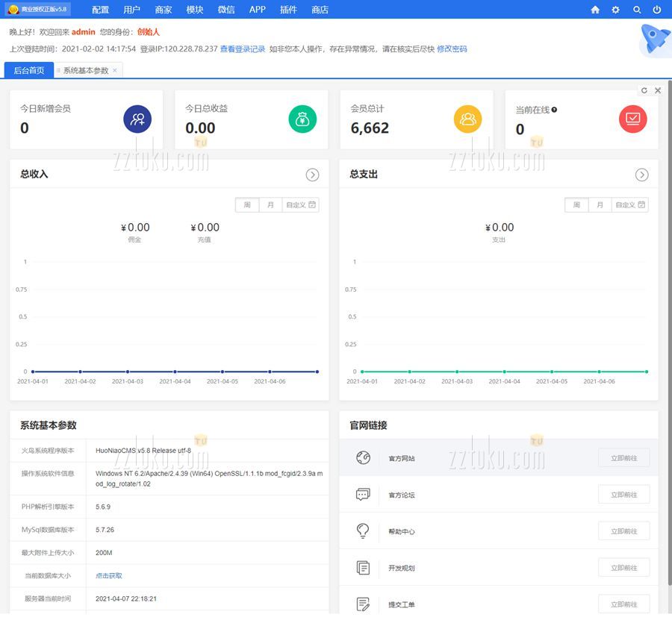Open the 配置 menu
The width and height of the screenshot is (672, 623).
tap(100, 10)
